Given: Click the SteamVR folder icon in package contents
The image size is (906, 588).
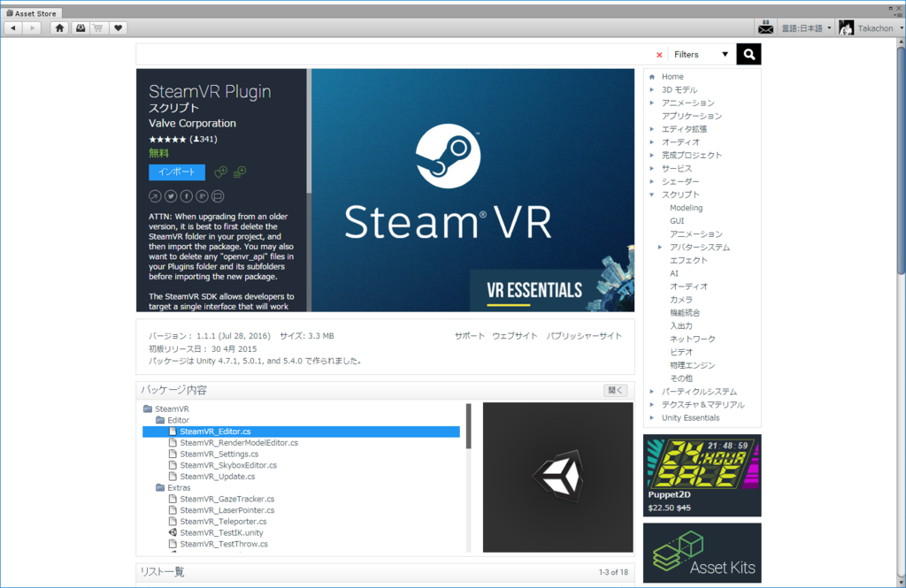Looking at the screenshot, I should coord(148,409).
